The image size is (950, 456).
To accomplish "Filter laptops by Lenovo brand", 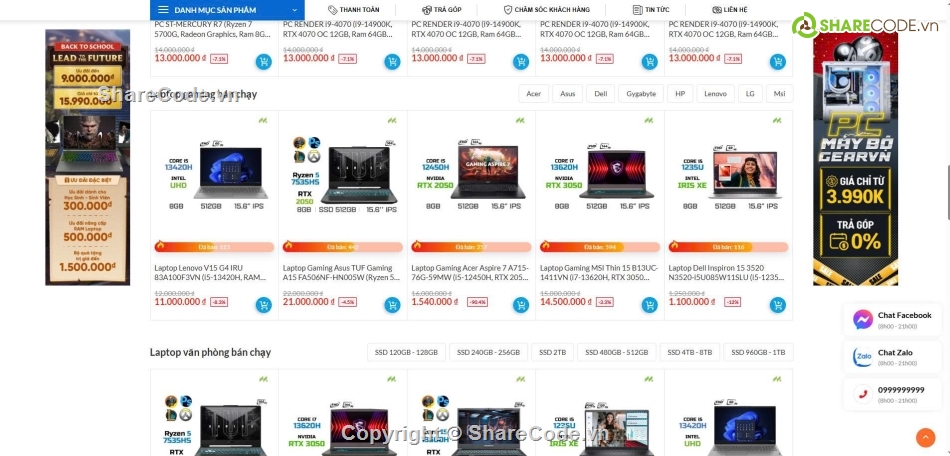I will 716,94.
